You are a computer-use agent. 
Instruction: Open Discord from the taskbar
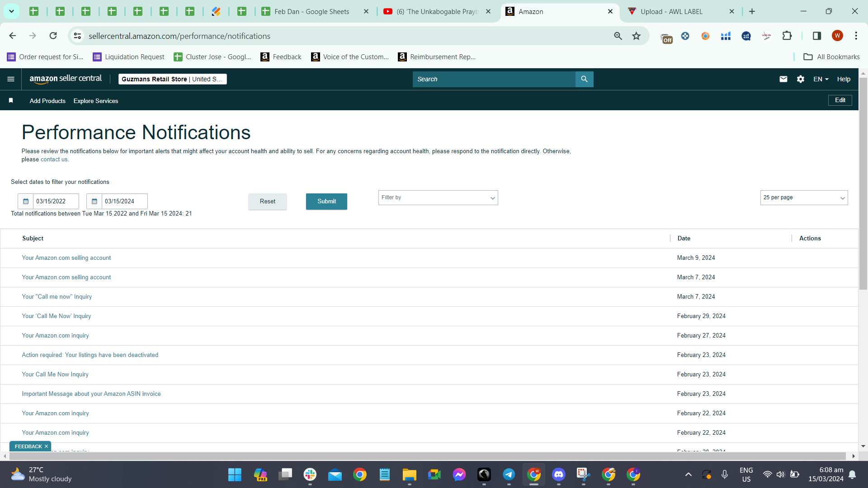tap(559, 475)
